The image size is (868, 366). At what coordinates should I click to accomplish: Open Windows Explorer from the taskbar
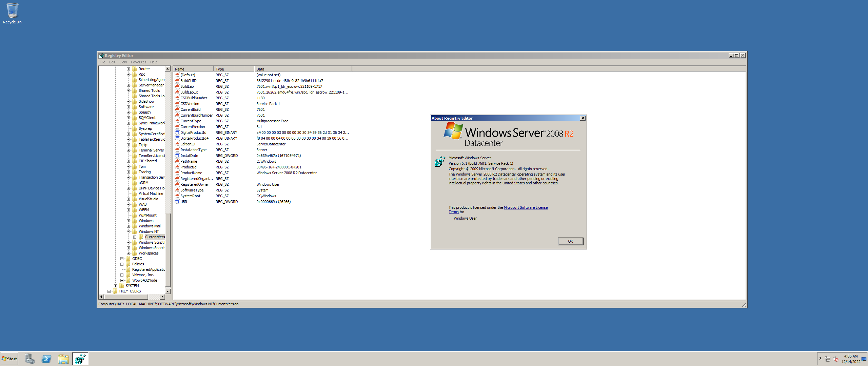click(x=63, y=359)
